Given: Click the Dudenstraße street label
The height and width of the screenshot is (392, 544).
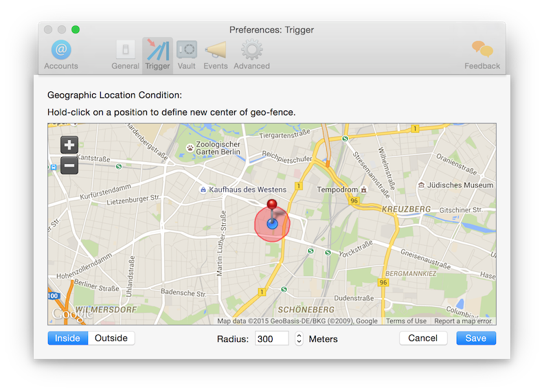Looking at the screenshot, I should tap(354, 298).
